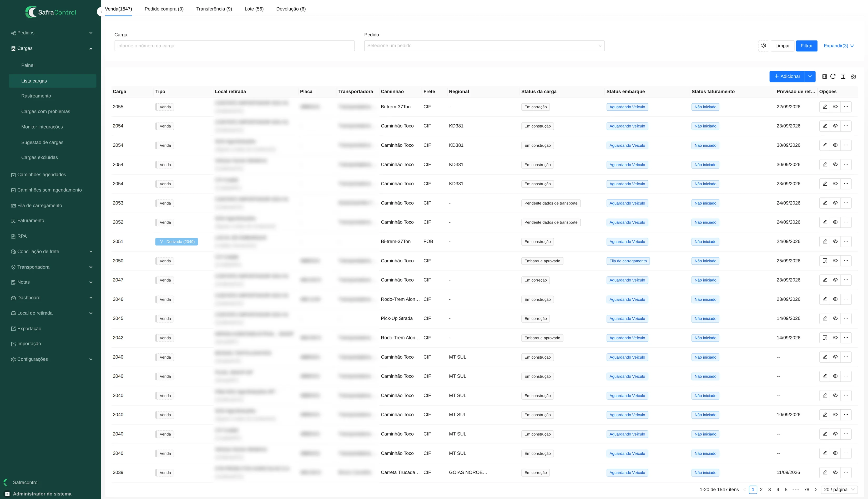Edit carga 2055 with the pencil icon
The height and width of the screenshot is (499, 868).
pyautogui.click(x=825, y=106)
